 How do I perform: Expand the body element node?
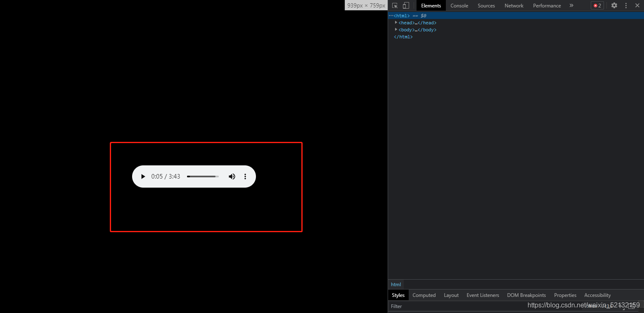tap(396, 30)
